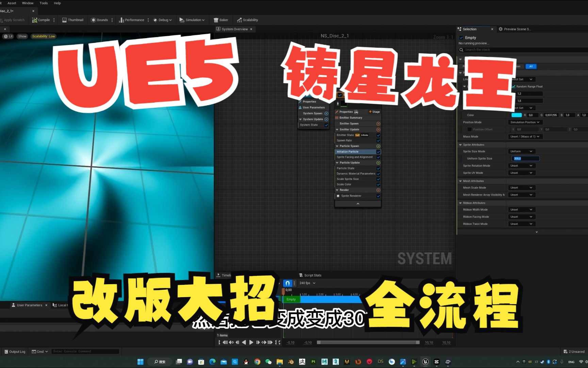Click the search stack magnifier icon

coord(461,50)
